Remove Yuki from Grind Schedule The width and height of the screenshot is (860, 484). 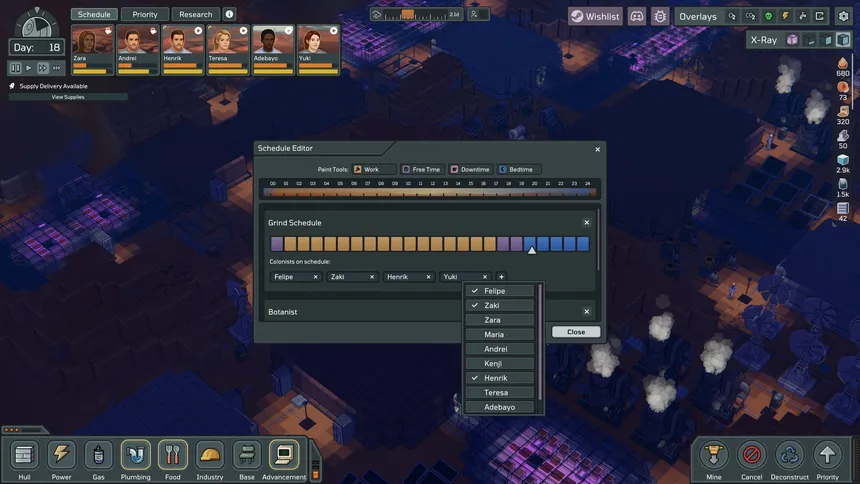point(485,277)
